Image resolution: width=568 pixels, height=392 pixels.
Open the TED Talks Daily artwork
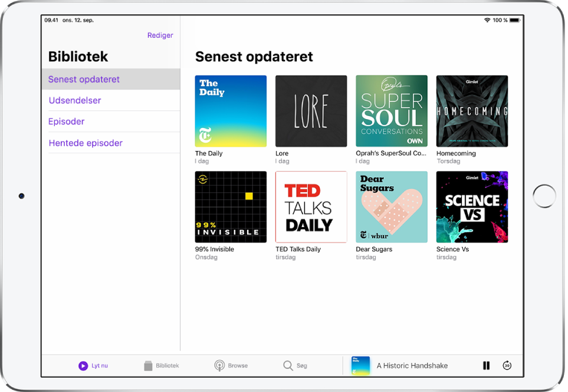tap(311, 207)
